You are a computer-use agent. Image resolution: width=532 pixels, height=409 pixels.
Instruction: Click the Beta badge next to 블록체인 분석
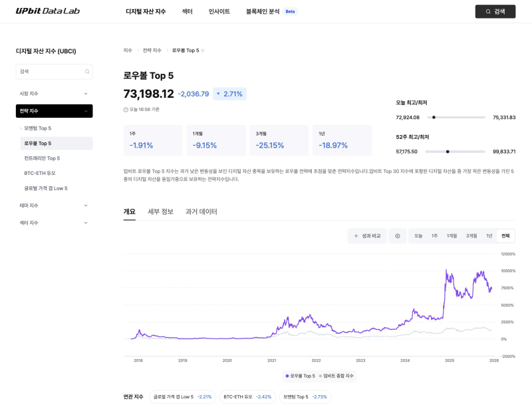tap(289, 11)
